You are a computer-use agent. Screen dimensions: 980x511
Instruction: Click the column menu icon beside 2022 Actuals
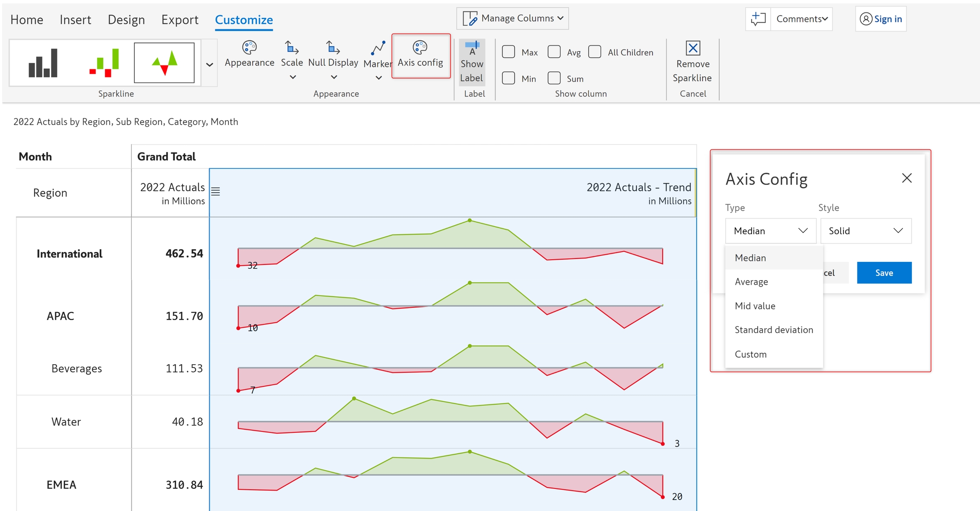[x=216, y=192]
